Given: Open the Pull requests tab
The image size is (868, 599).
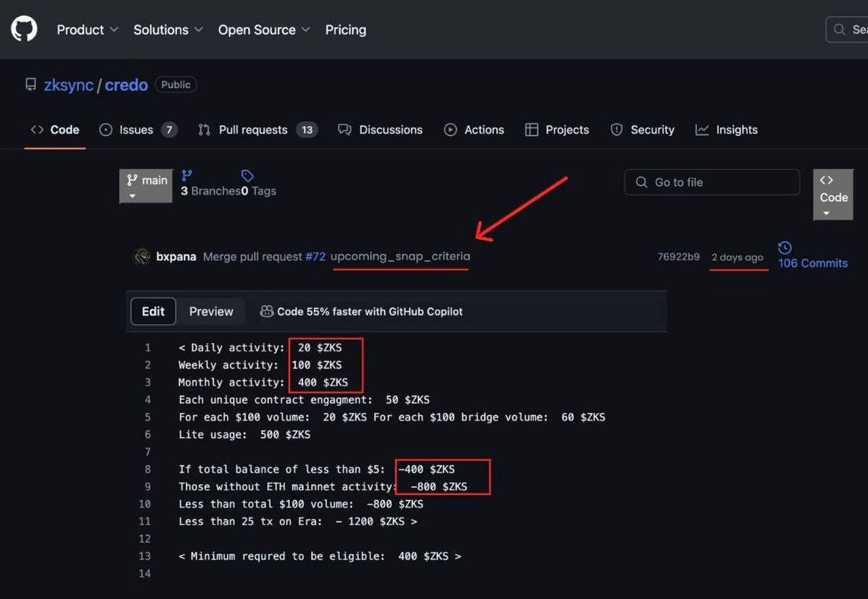Looking at the screenshot, I should [x=258, y=129].
